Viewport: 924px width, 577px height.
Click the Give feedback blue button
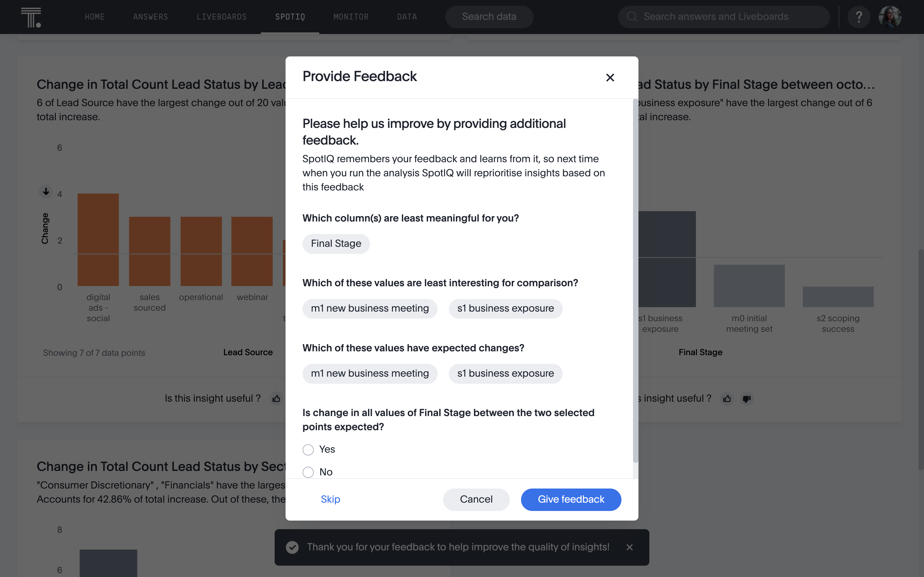[571, 499]
